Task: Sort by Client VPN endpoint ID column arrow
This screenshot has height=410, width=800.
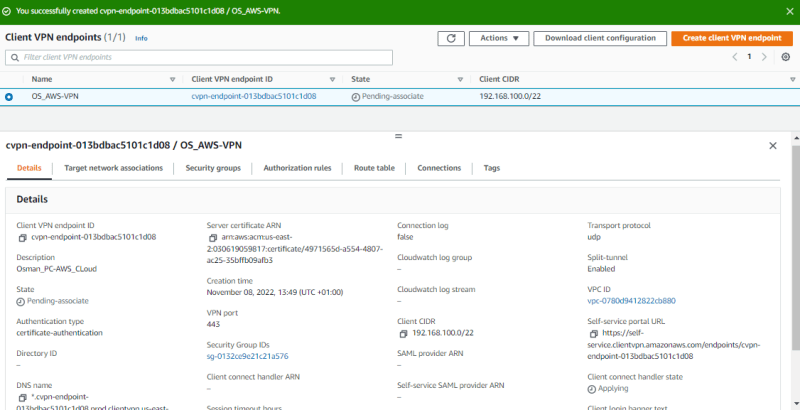Action: [x=332, y=80]
